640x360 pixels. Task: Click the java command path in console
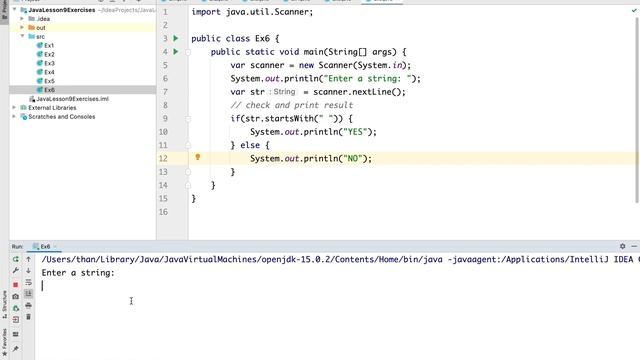tap(242, 259)
